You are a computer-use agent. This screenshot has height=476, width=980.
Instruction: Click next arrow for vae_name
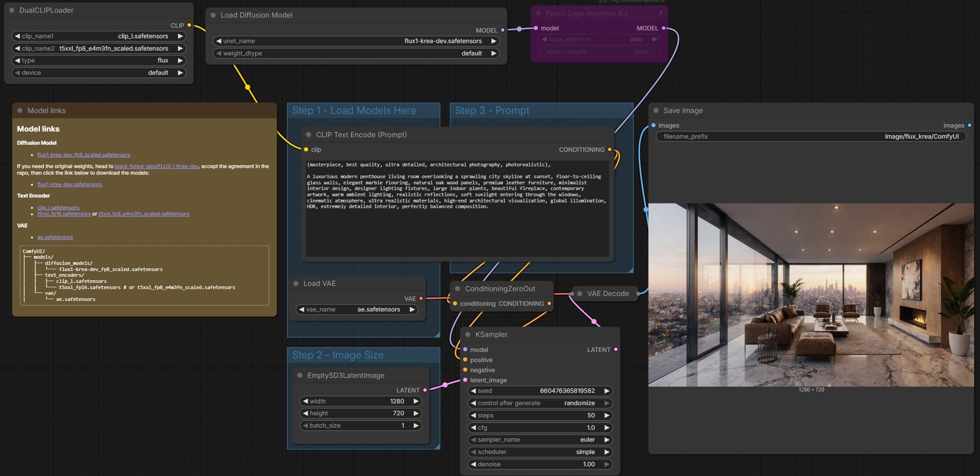(412, 309)
